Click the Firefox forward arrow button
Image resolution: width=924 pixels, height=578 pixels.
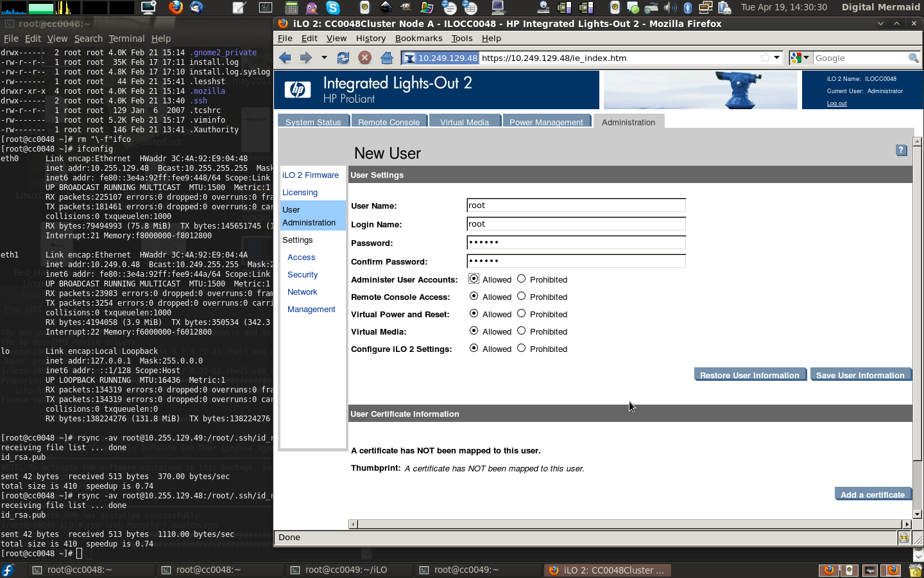tap(306, 58)
